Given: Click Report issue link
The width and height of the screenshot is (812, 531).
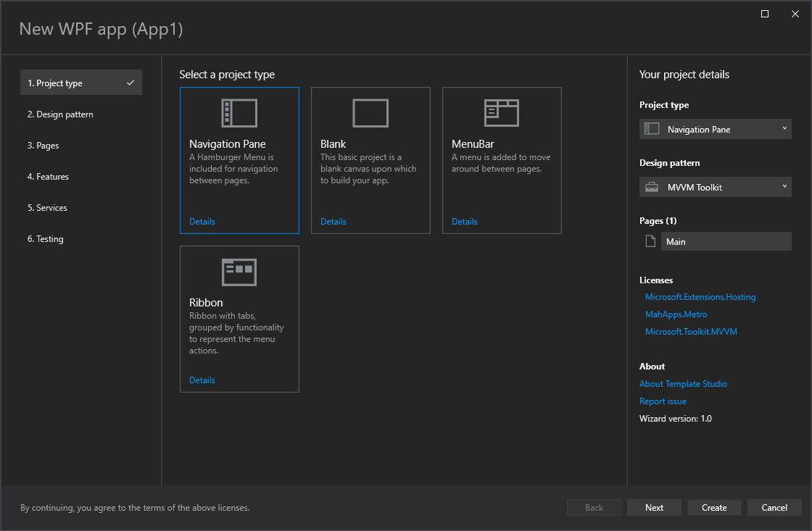Looking at the screenshot, I should 663,401.
